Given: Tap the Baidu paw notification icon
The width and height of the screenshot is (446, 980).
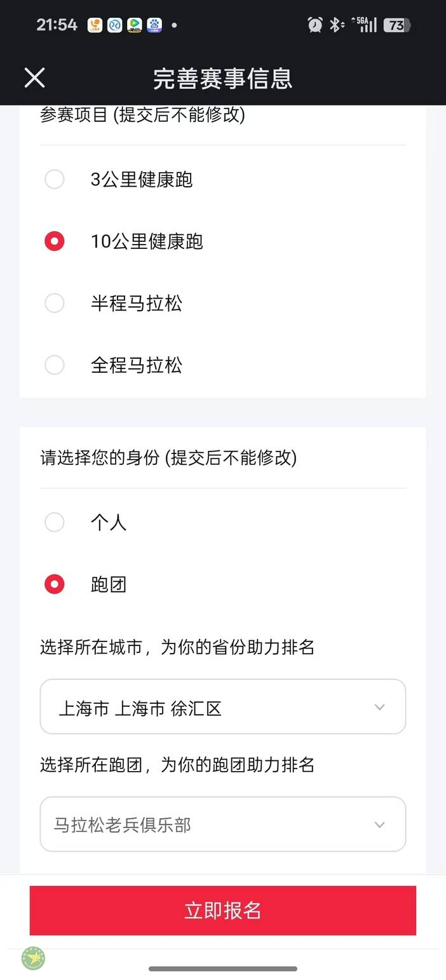Looking at the screenshot, I should coord(154,25).
